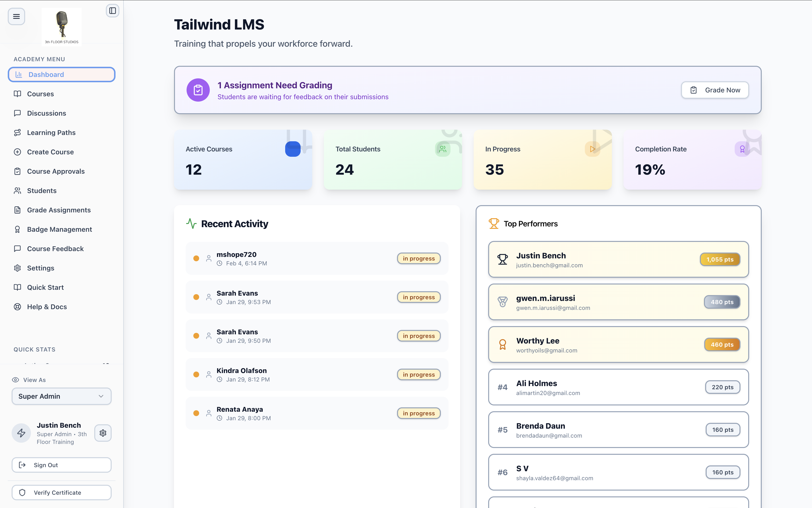Viewport: 812px width, 508px height.
Task: Click the Grade Now button
Action: tap(715, 90)
